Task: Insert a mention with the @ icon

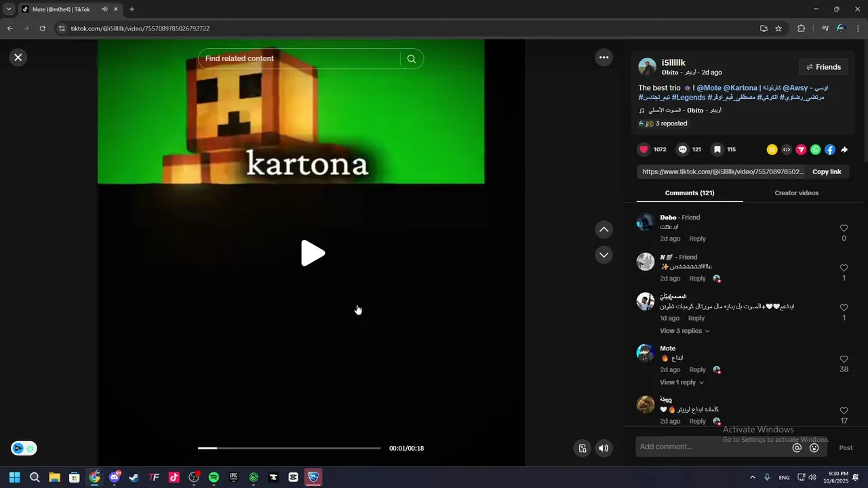Action: (797, 448)
